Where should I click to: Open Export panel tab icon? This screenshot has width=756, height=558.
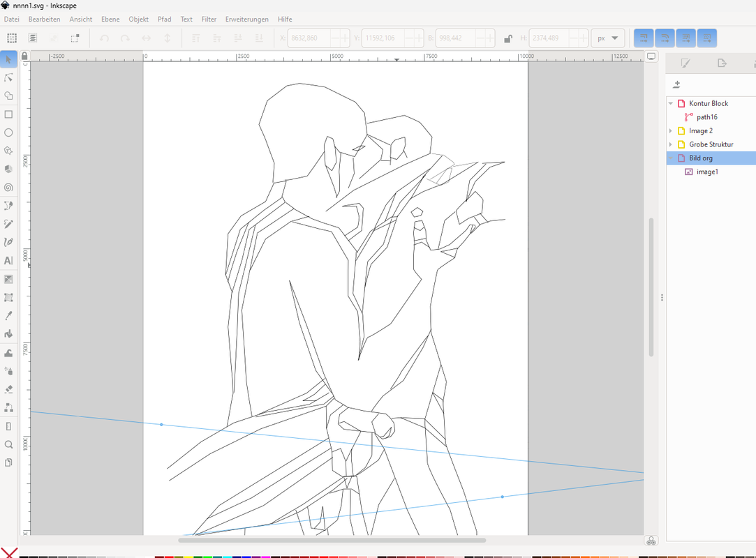(x=722, y=63)
